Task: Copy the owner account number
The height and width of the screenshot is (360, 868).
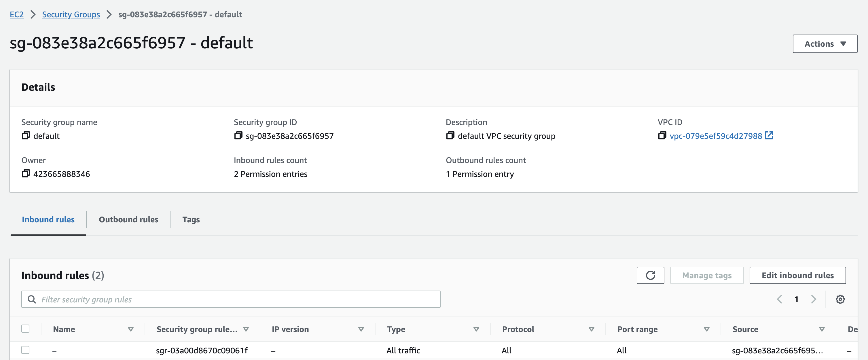Action: [26, 174]
